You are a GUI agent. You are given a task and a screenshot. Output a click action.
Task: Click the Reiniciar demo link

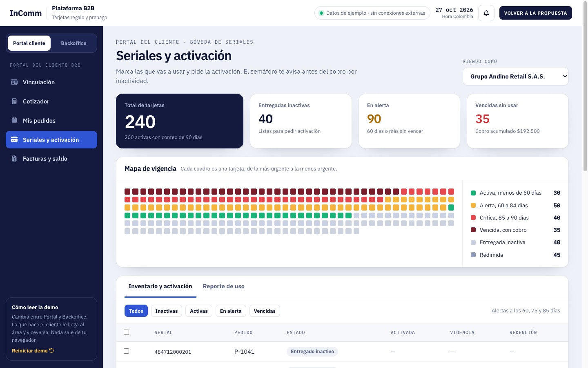tap(33, 350)
